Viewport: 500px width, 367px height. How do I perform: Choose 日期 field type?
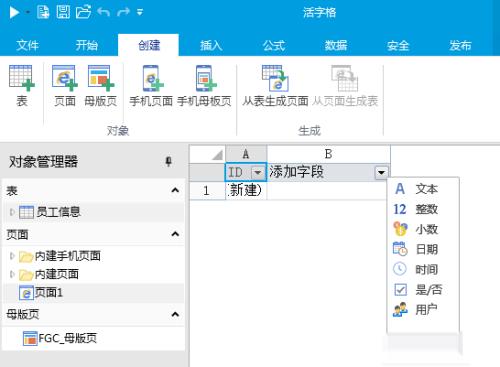point(423,249)
